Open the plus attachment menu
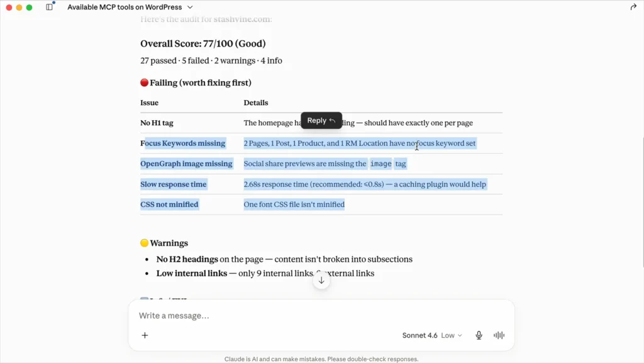644x363 pixels. coord(145,335)
